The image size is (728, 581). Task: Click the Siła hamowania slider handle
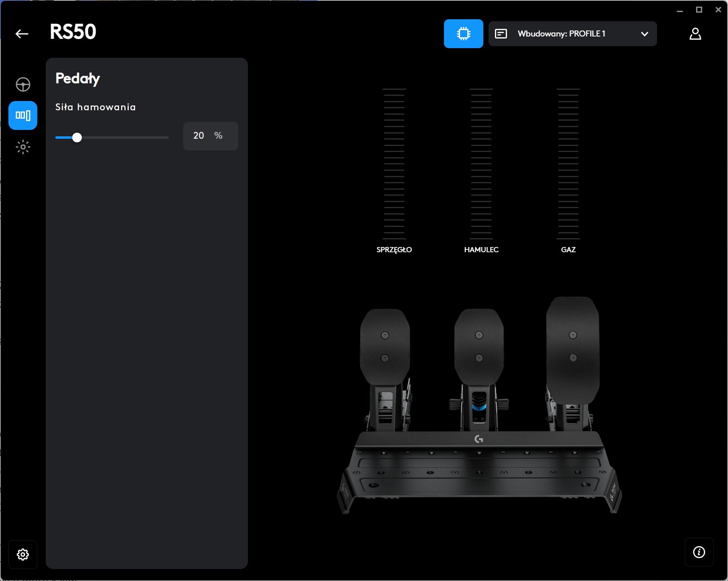tap(77, 138)
